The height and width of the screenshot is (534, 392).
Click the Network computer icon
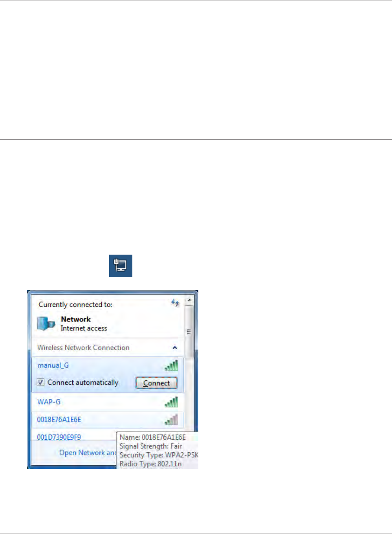[x=46, y=323]
